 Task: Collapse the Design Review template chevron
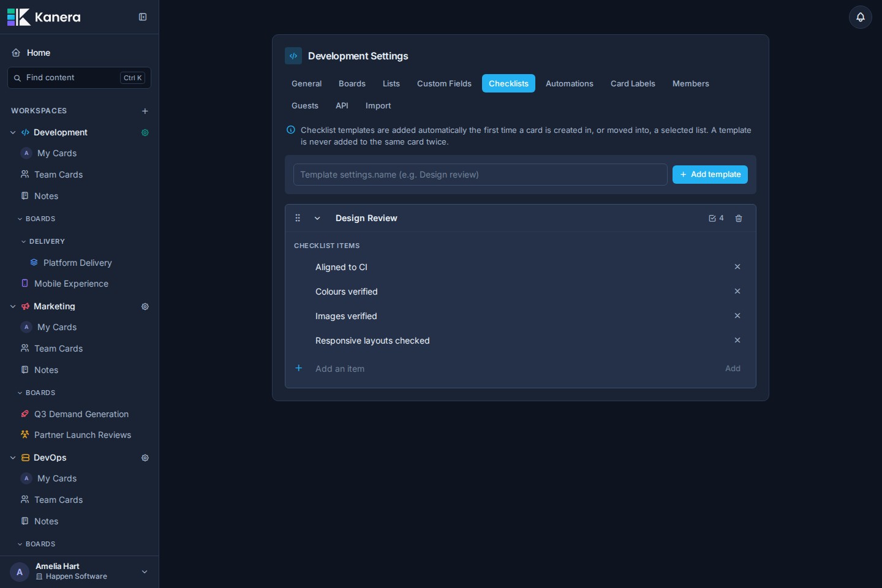tap(317, 218)
